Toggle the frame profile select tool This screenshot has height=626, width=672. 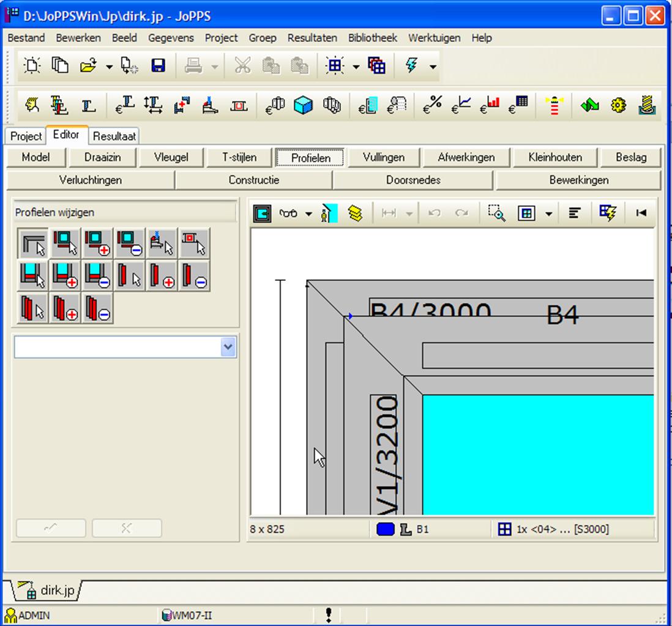coord(34,244)
